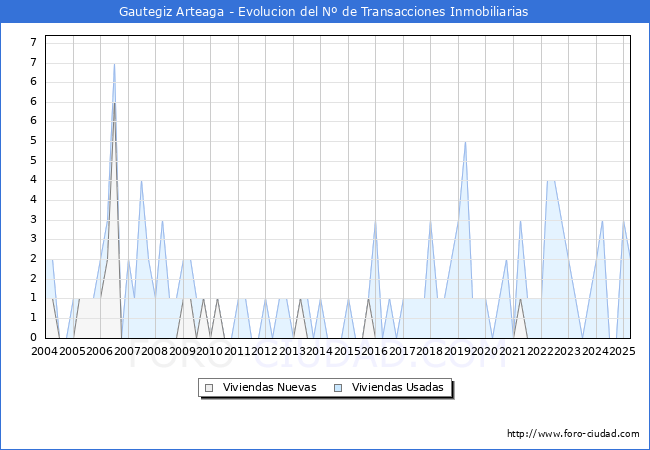Image resolution: width=650 pixels, height=450 pixels.
Task: Click the 2004 x-axis label
Action: pos(45,351)
